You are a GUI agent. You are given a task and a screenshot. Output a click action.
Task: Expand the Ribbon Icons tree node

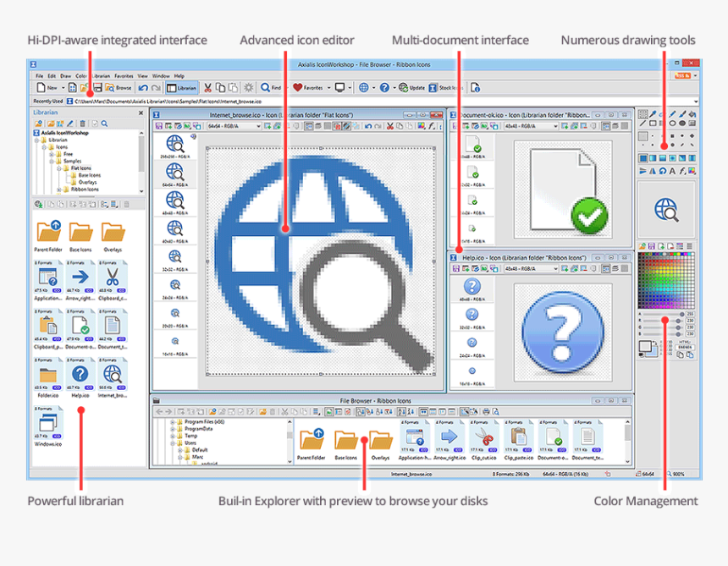click(x=59, y=190)
